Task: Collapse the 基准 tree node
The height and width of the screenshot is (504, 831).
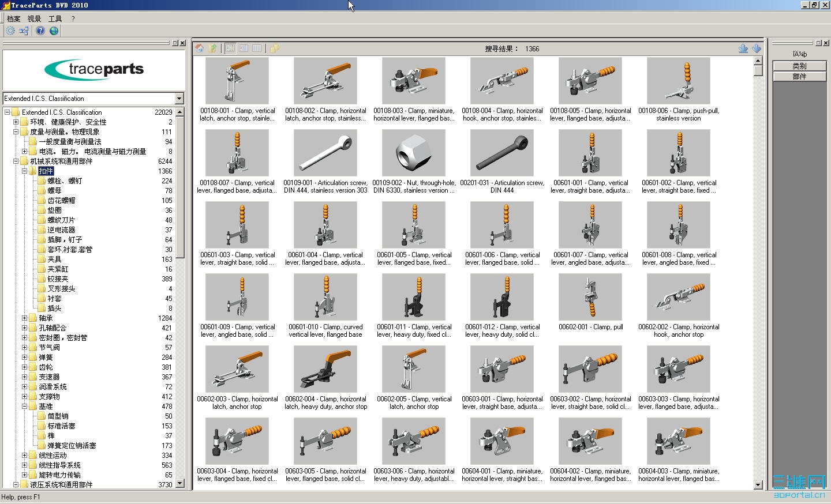Action: (25, 407)
